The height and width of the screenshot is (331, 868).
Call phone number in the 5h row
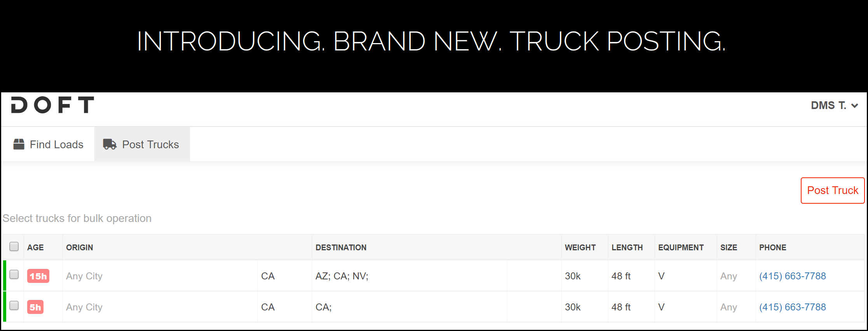[793, 307]
